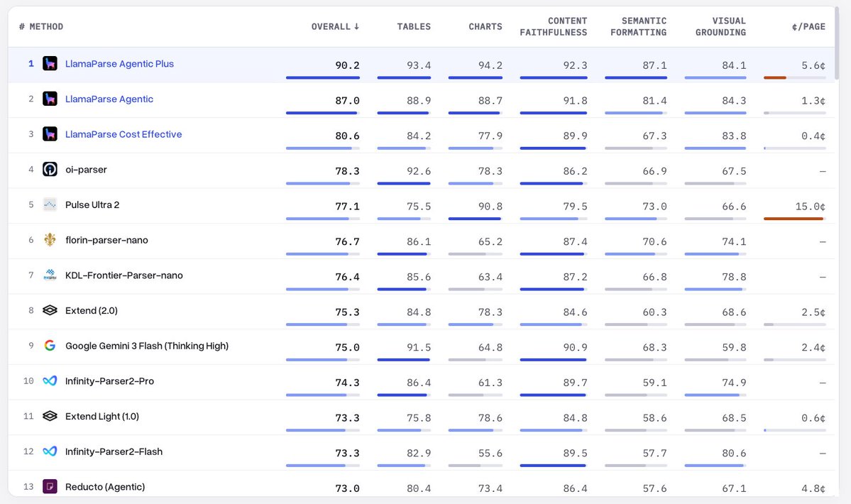Click the 0.6¢ cost for Extend Light

pos(813,417)
